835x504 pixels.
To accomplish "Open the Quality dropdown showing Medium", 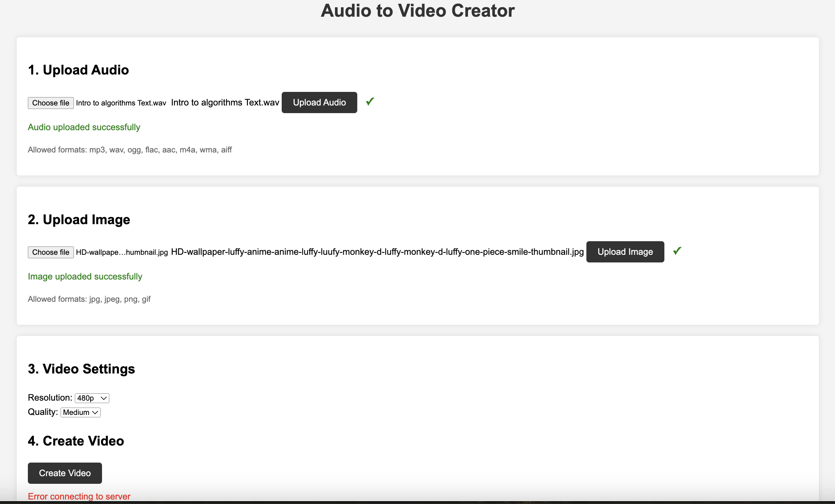I will [x=80, y=412].
